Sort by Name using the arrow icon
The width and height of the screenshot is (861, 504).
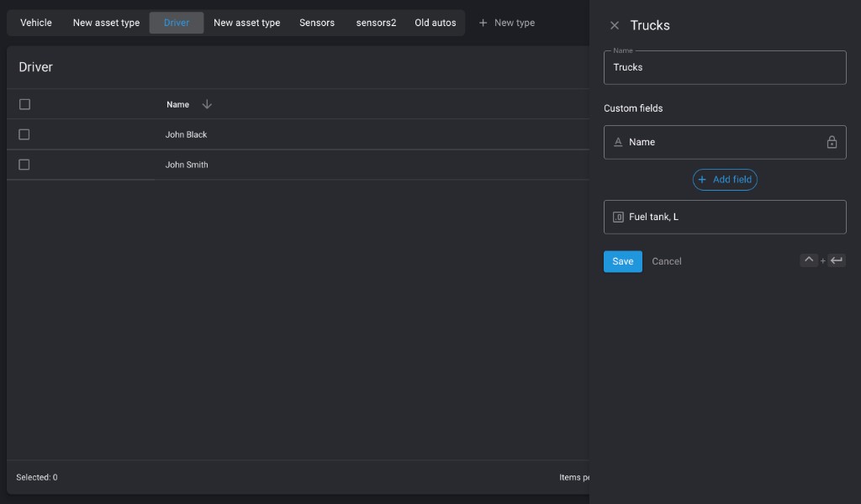[207, 104]
